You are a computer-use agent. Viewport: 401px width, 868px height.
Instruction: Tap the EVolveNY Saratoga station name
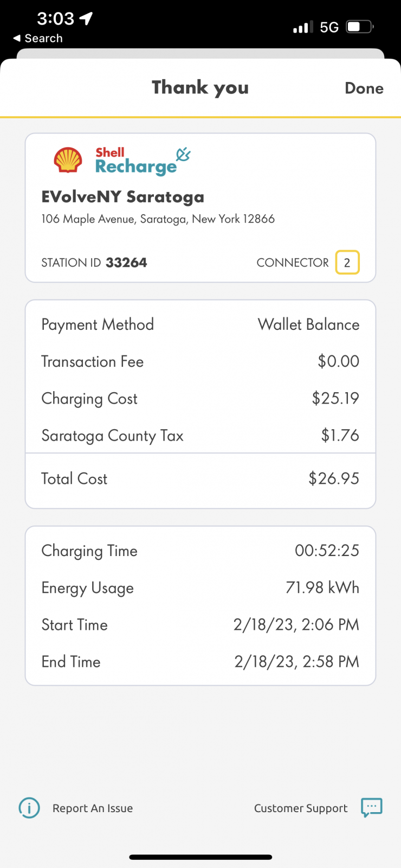click(x=123, y=197)
